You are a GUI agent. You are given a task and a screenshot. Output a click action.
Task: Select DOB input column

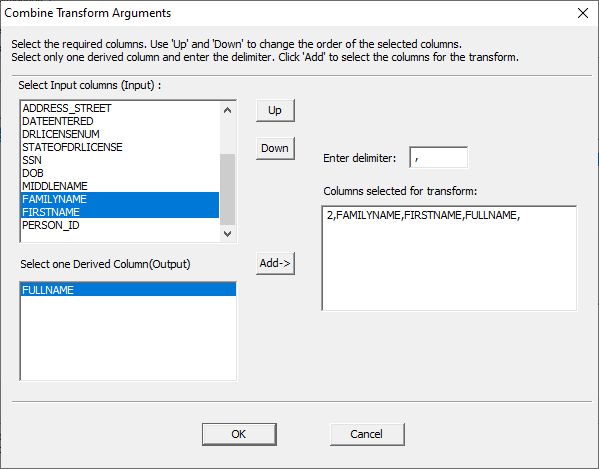(x=120, y=173)
